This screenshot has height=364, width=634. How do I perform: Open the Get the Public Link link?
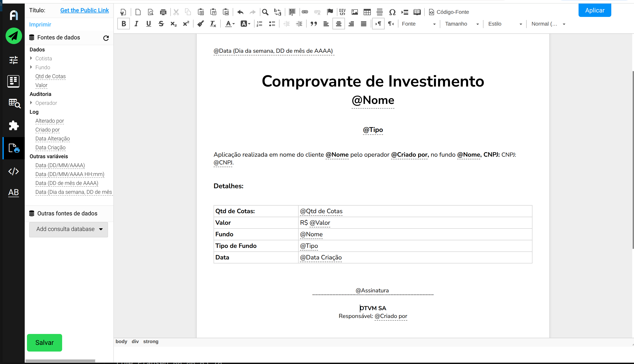tap(85, 10)
